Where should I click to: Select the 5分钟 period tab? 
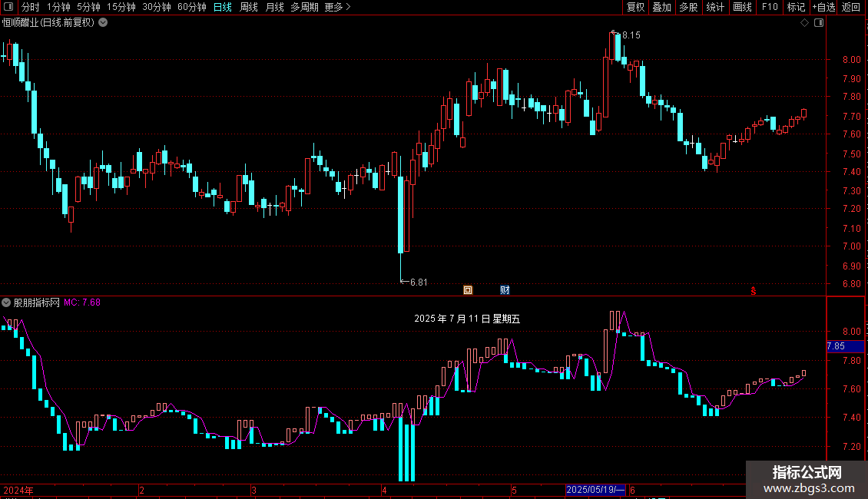[x=88, y=7]
